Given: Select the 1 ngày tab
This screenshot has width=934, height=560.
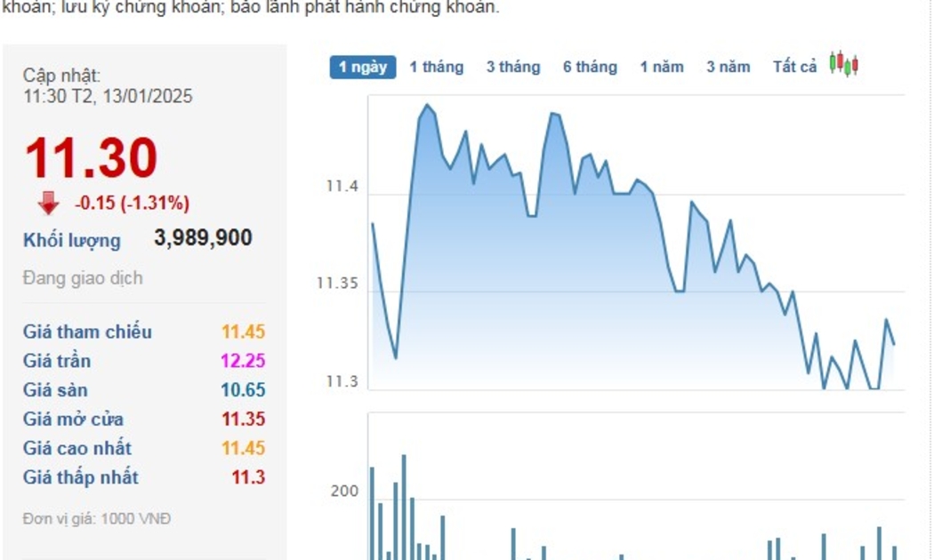Looking at the screenshot, I should point(363,67).
